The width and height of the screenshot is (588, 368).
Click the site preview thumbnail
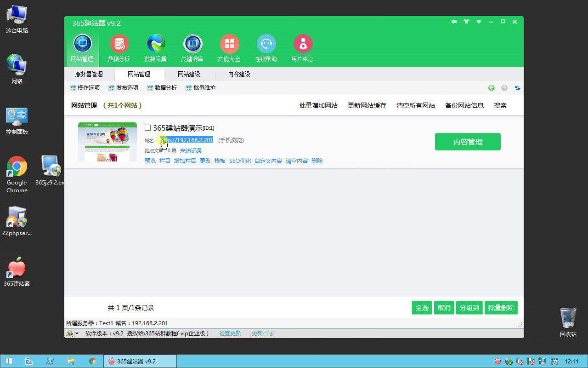[107, 142]
